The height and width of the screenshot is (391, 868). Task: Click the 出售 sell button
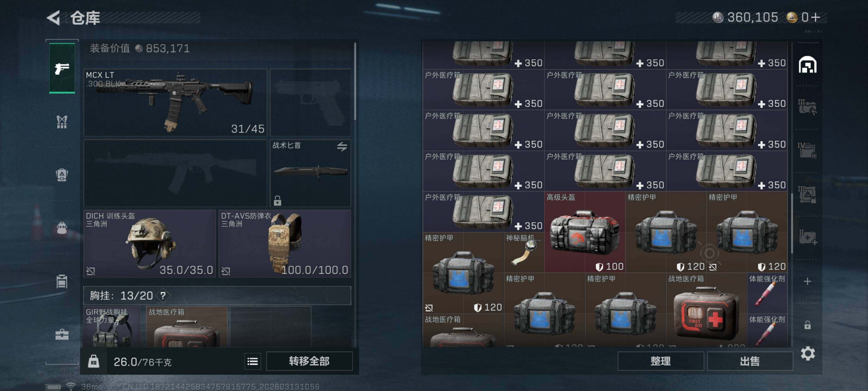coord(750,361)
